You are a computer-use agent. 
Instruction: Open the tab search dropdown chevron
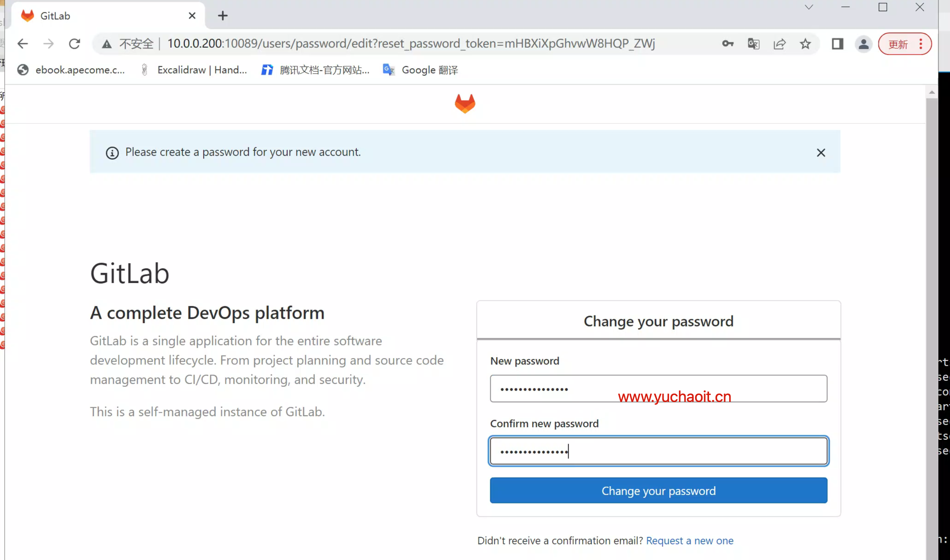pyautogui.click(x=809, y=7)
